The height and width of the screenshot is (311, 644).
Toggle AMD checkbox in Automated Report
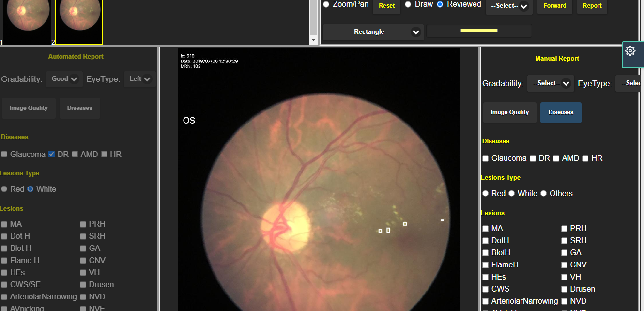75,154
